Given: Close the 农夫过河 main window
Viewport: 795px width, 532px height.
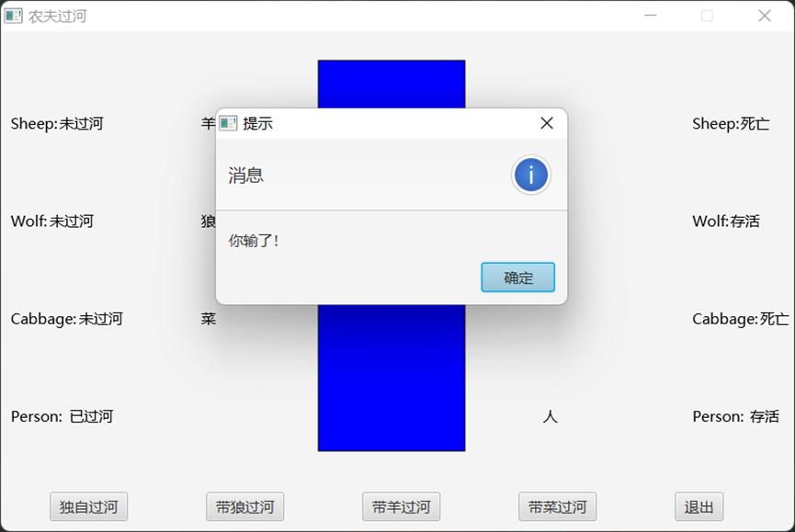Looking at the screenshot, I should point(765,16).
